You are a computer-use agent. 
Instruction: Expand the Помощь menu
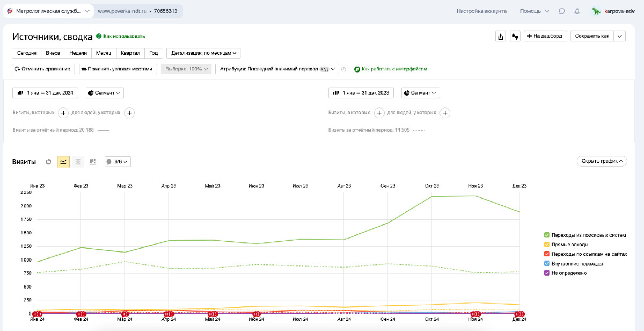[x=535, y=11]
